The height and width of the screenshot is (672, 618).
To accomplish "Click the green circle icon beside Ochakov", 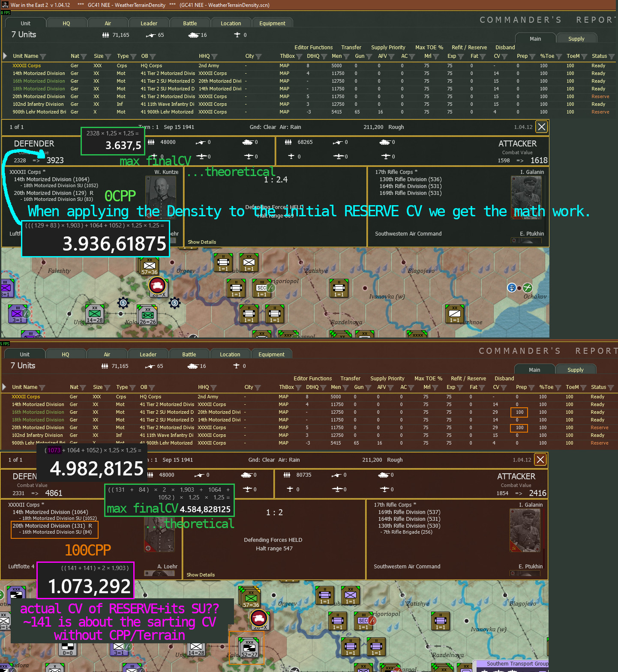I will (528, 288).
